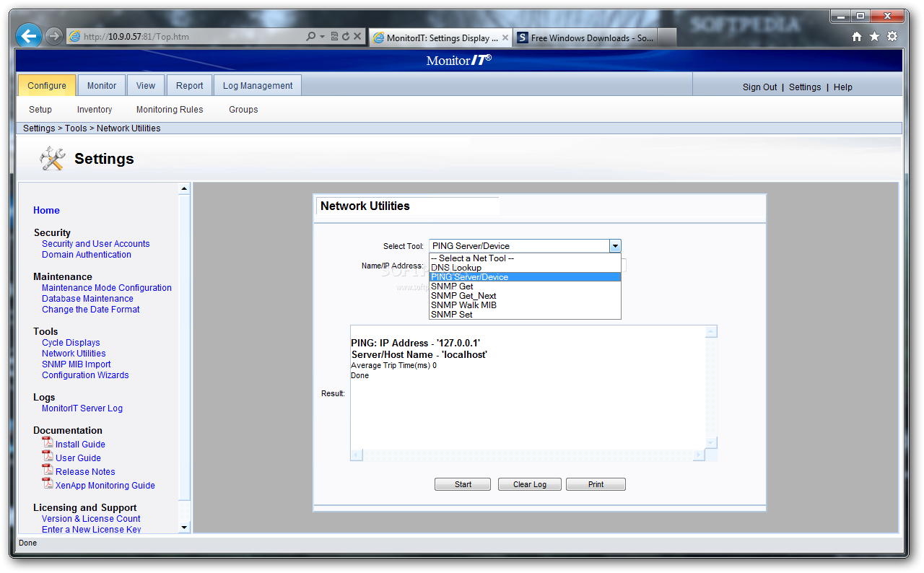This screenshot has height=573, width=924.
Task: Open Maintenance Mode Configuration link
Action: coord(107,288)
